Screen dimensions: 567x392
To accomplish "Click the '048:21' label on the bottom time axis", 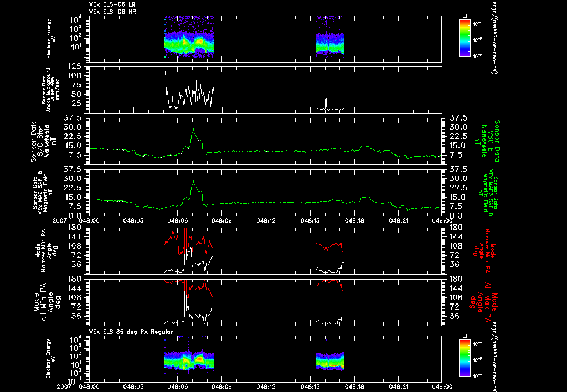I will pyautogui.click(x=399, y=386).
